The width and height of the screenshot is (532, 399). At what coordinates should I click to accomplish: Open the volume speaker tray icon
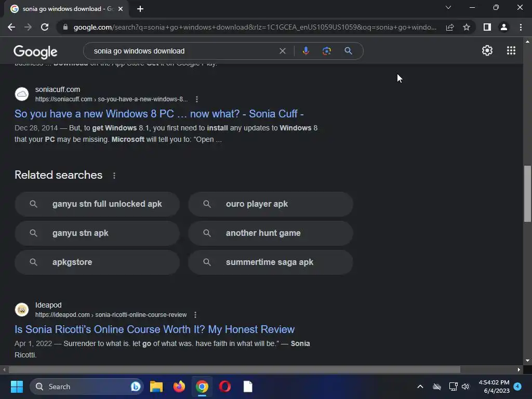coord(465,387)
